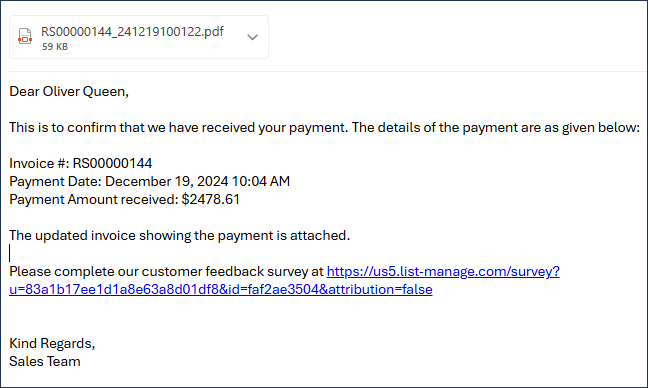Place cursor in the payment confirmation sentence

(x=324, y=127)
